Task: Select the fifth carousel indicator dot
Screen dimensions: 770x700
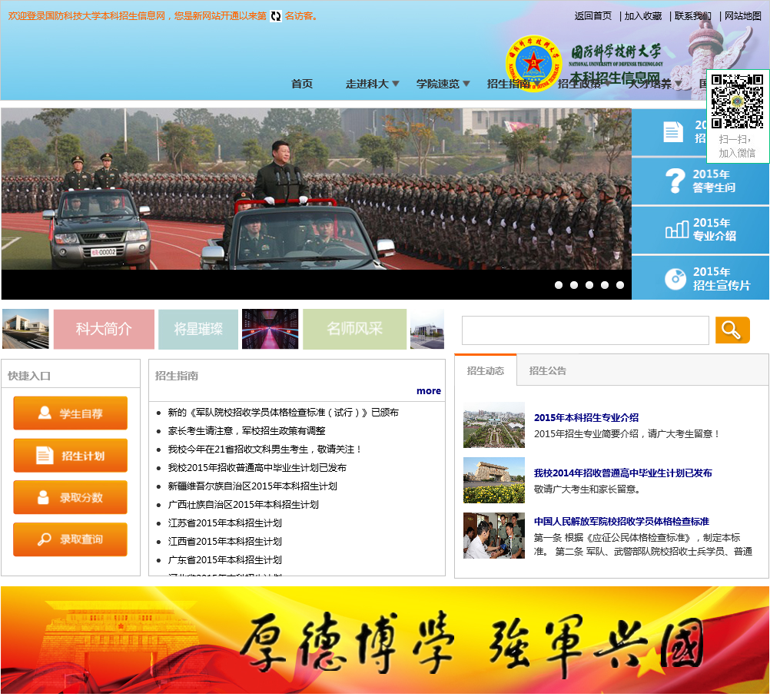Action: click(620, 285)
